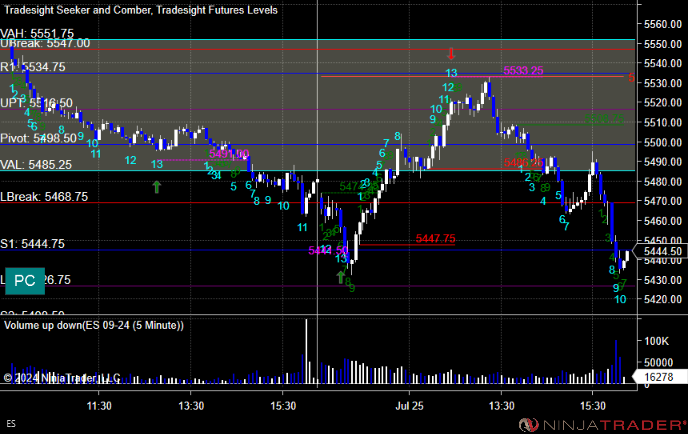Click the 5500.00 price axis label

663,142
